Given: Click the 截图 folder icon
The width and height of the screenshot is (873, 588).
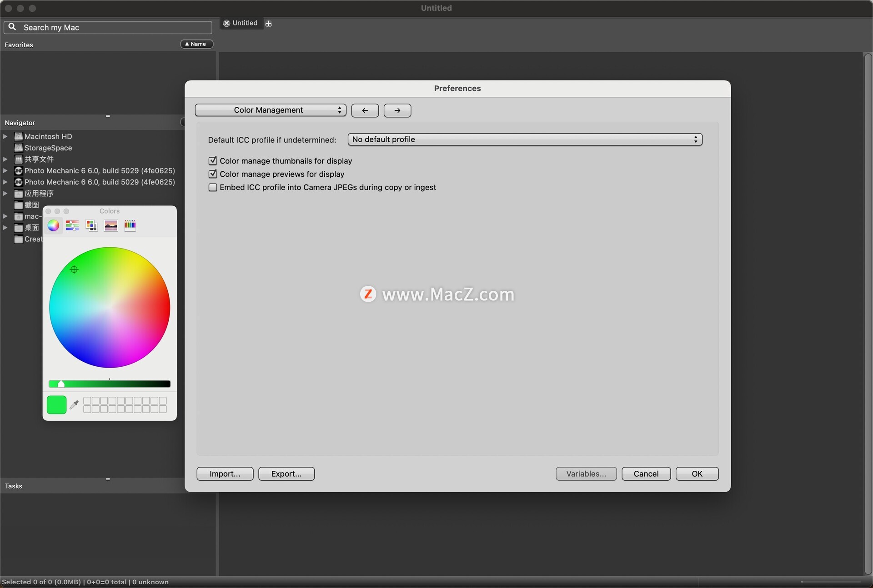Looking at the screenshot, I should click(x=19, y=205).
